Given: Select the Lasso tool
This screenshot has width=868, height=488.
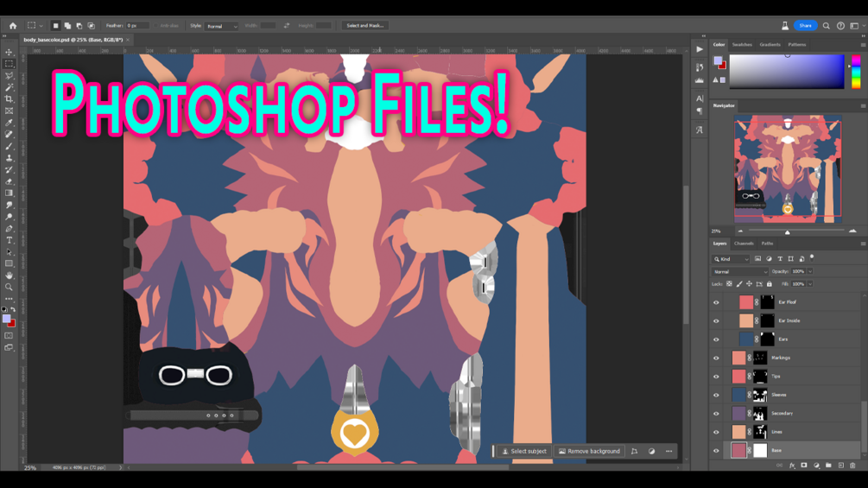Looking at the screenshot, I should pos(9,75).
